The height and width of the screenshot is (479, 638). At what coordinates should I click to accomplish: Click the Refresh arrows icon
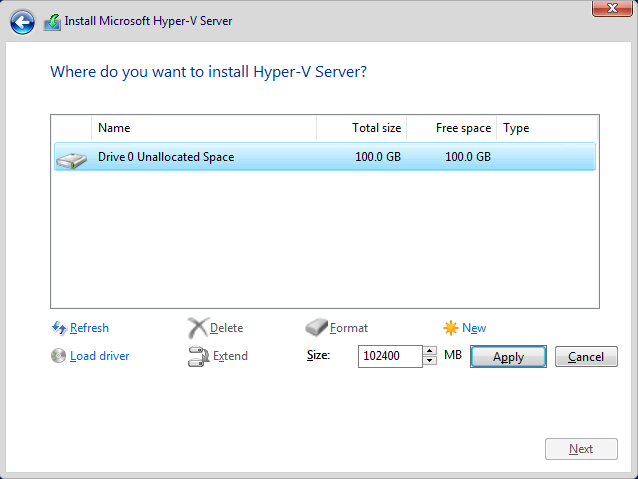pyautogui.click(x=58, y=328)
